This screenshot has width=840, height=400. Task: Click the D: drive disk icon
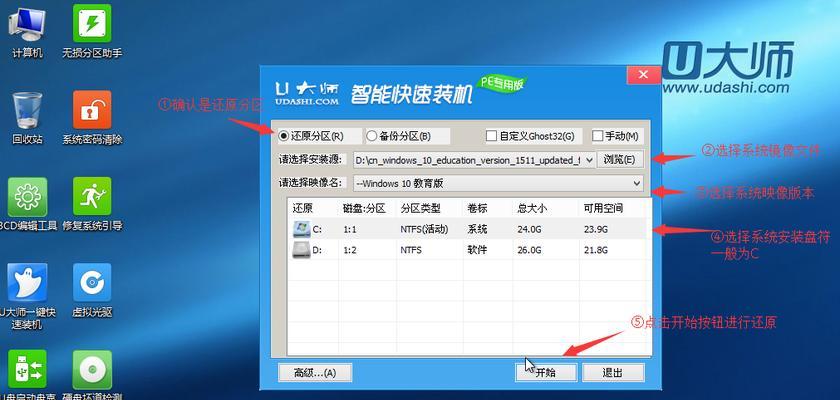pyautogui.click(x=301, y=250)
